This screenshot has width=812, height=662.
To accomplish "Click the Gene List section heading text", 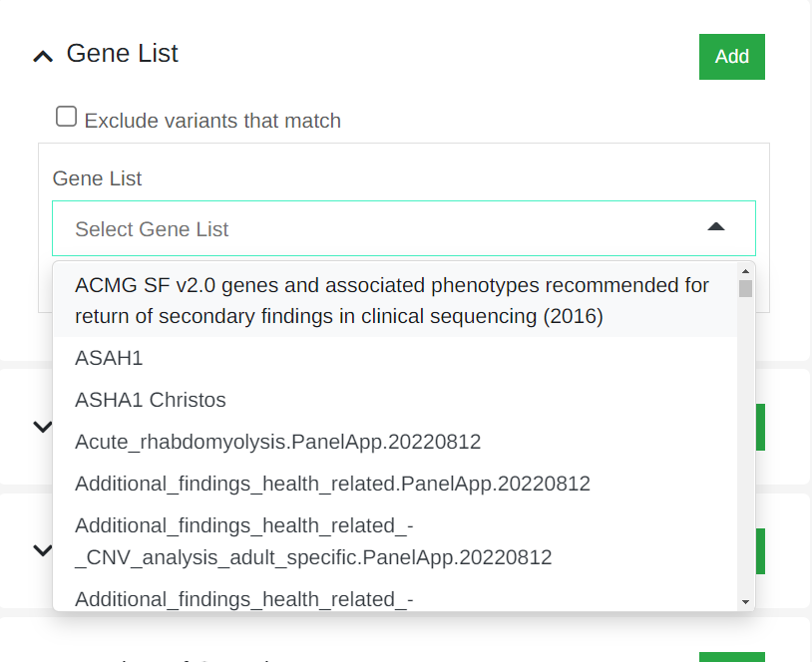I will click(x=122, y=54).
